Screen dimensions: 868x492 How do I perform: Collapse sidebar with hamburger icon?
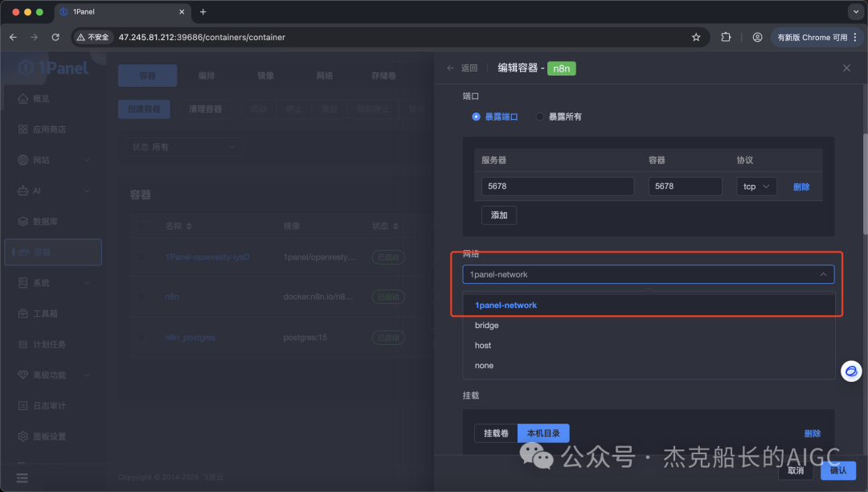[23, 478]
